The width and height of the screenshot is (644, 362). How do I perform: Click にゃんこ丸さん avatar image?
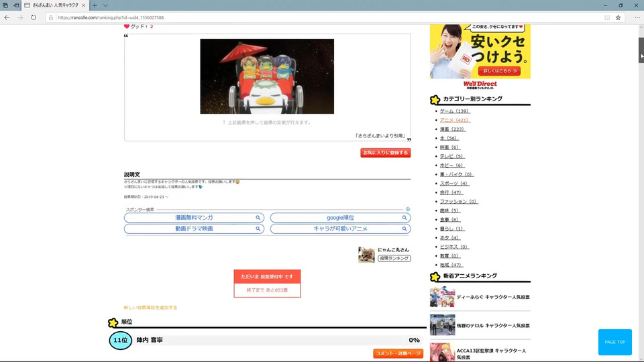pyautogui.click(x=366, y=255)
